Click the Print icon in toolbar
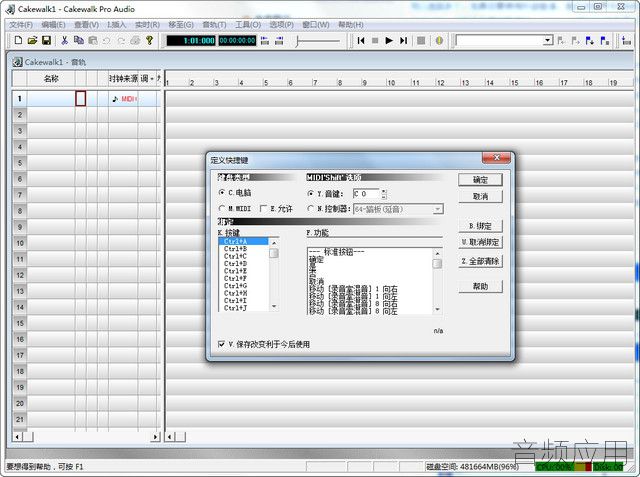Image resolution: width=640 pixels, height=477 pixels. tap(135, 40)
